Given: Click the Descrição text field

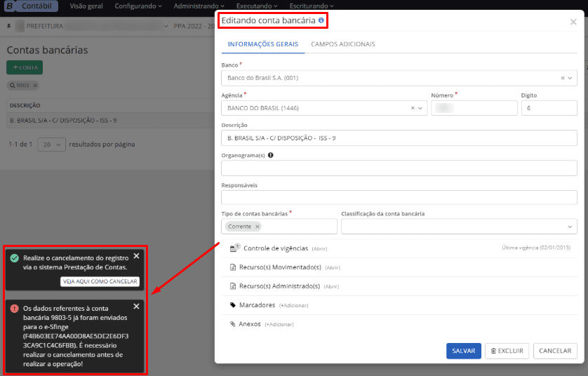Looking at the screenshot, I should [x=399, y=138].
